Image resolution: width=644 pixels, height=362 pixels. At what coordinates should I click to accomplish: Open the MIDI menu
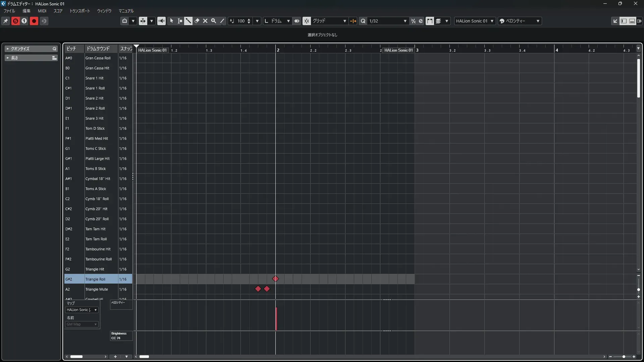coord(42,11)
